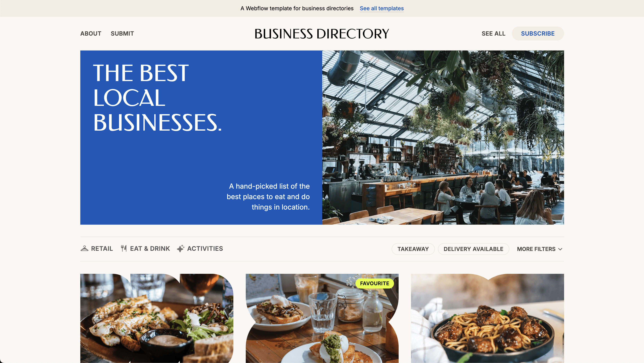Viewport: 644px width, 363px height.
Task: Click the Activities filter tab
Action: 200,248
